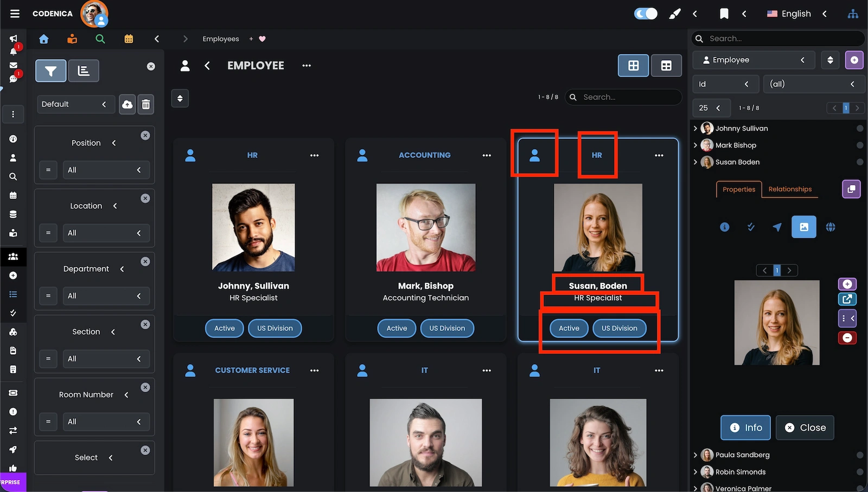This screenshot has height=492, width=868.
Task: Click the Active status badge on Susan Boden's card
Action: (569, 328)
